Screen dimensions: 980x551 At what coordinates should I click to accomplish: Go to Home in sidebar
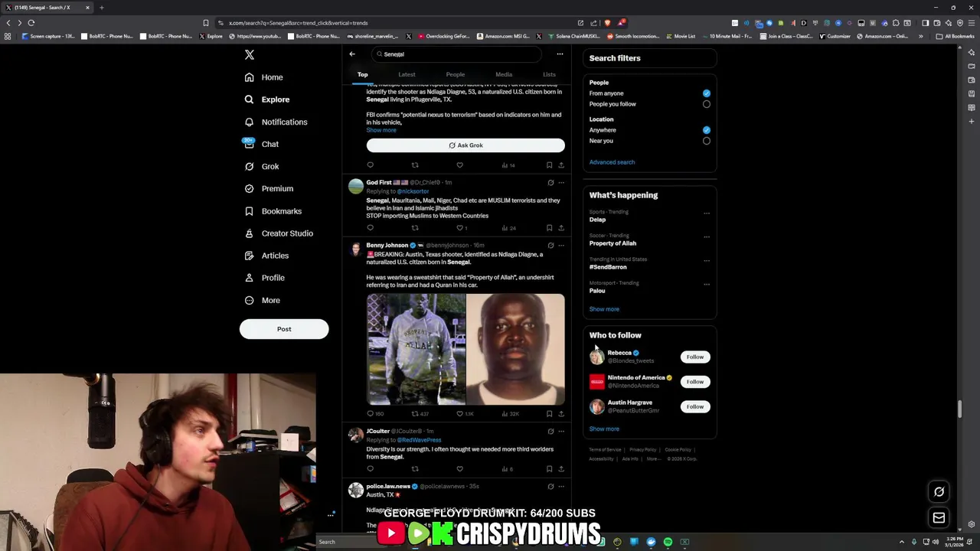(x=263, y=77)
